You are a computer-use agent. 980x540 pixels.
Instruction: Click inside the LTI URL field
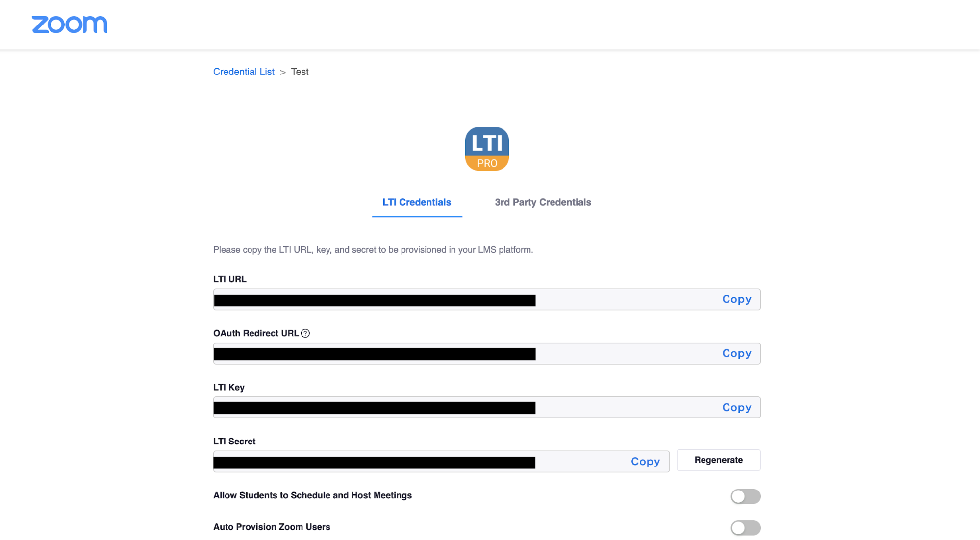tap(487, 299)
